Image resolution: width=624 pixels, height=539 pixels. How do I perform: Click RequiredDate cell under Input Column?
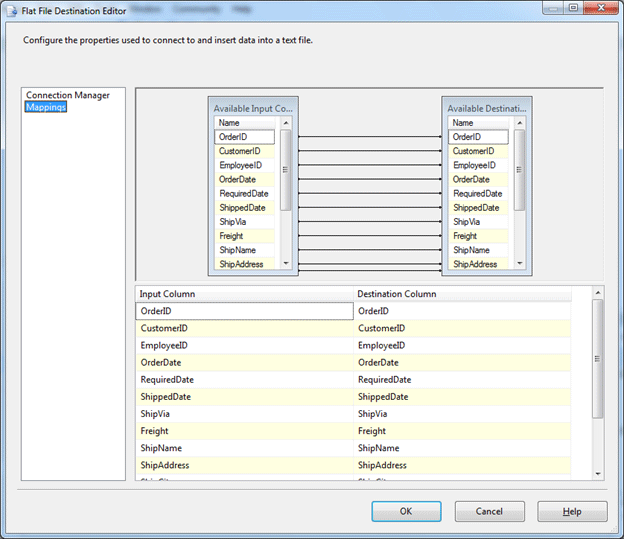click(x=244, y=379)
